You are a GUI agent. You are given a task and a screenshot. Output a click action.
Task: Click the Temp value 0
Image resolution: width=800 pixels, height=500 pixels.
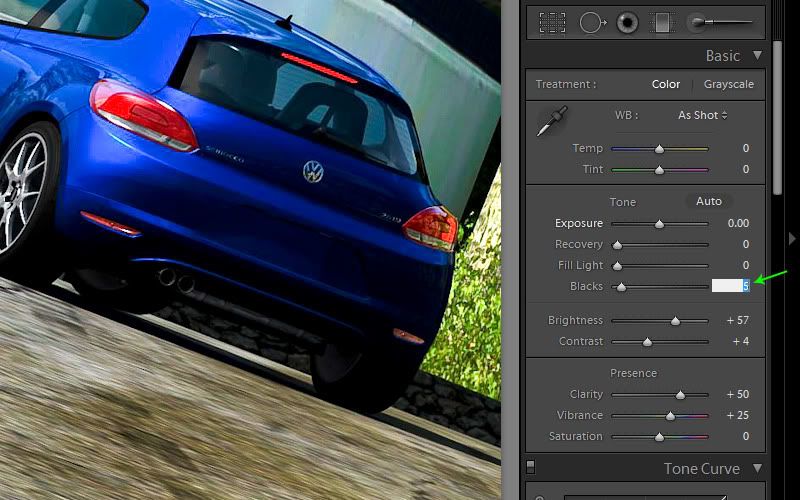746,148
